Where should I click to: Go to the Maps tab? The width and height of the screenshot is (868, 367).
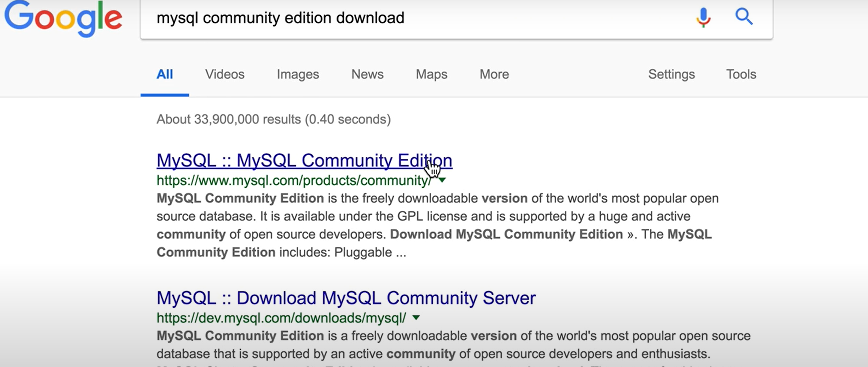pos(431,74)
